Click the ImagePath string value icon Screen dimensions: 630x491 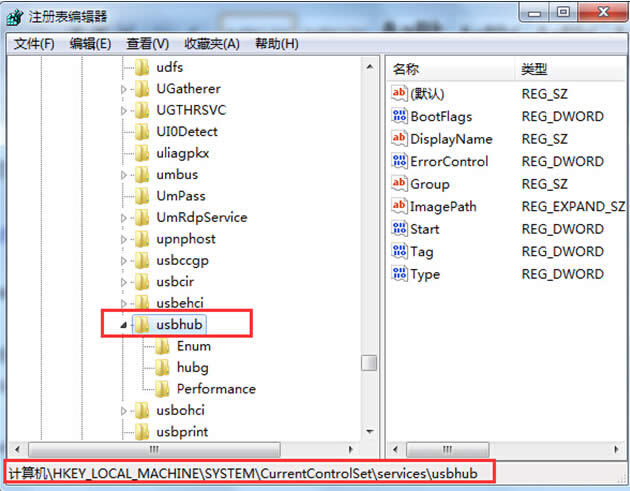(399, 206)
